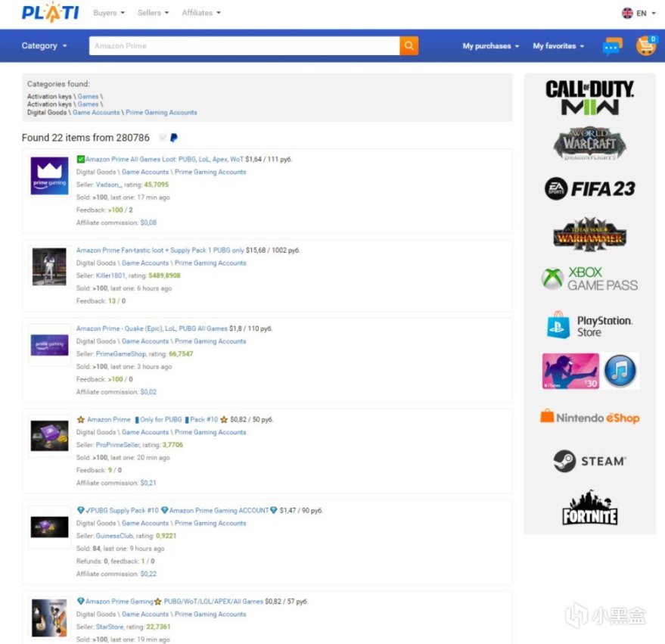This screenshot has height=644, width=665.
Task: Open the Call of Duty MW banner
Action: click(589, 98)
